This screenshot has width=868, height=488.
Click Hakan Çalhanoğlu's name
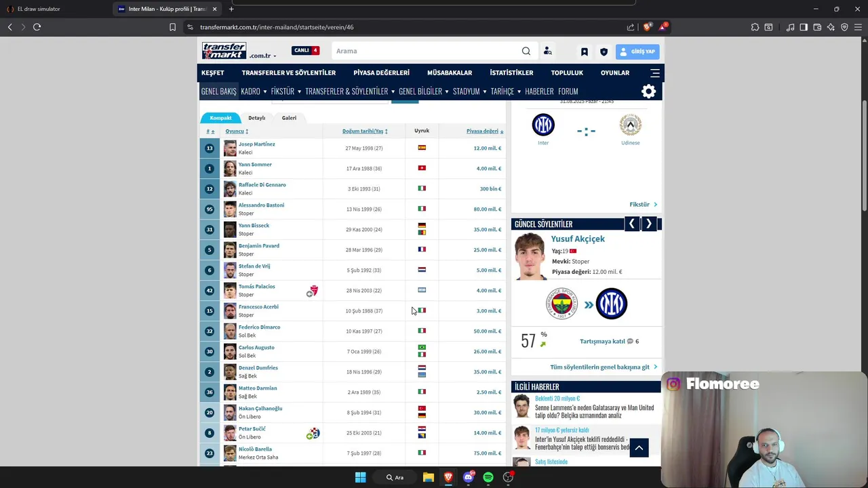(260, 409)
